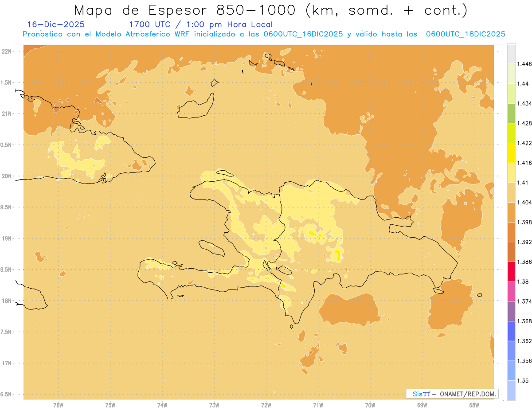Click the '1.41' colorbar value

523,183
